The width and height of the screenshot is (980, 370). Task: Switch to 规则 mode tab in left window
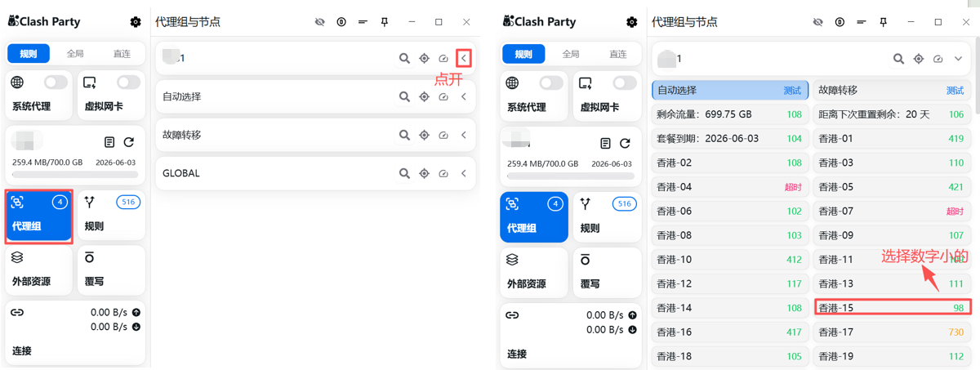coord(29,54)
